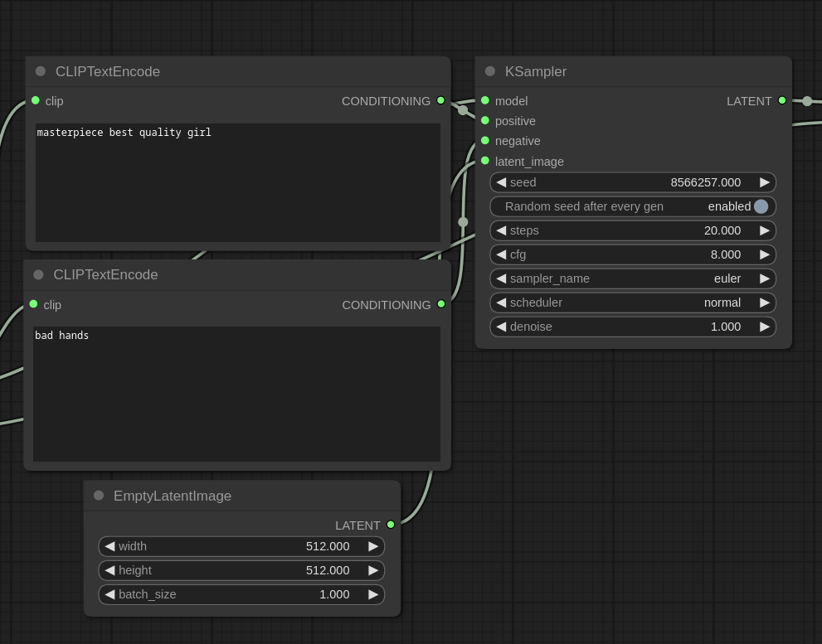Screen dimensions: 822x644
Task: Click the model input dot on KSampler
Action: click(485, 100)
